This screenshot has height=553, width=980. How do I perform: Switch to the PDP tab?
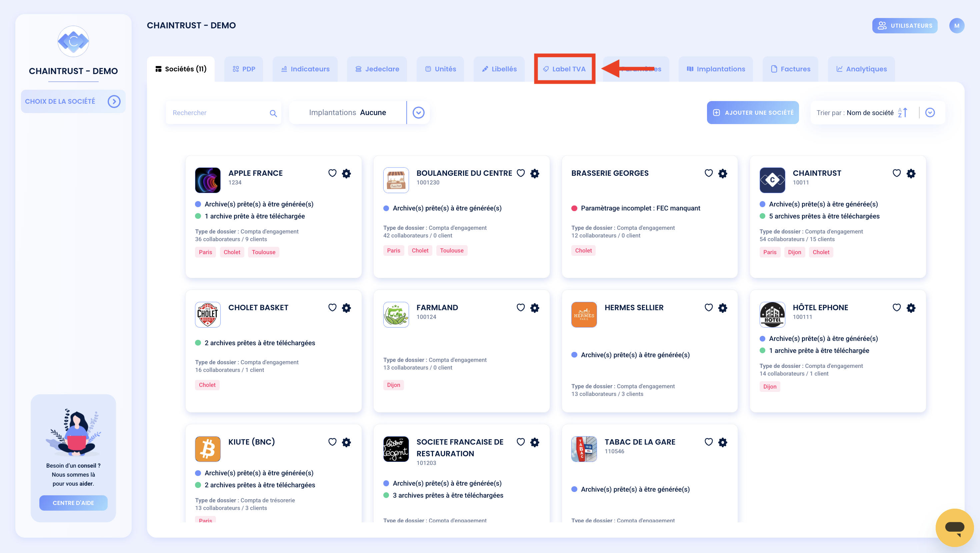(x=244, y=69)
